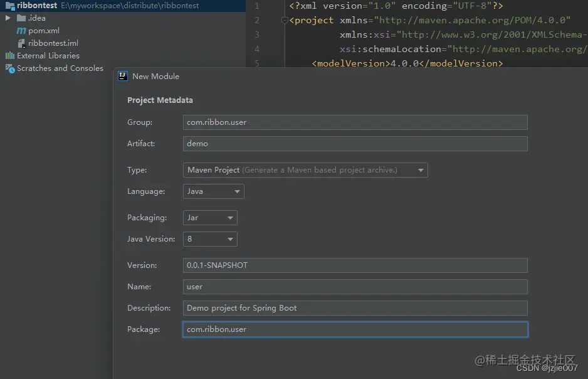
Task: Click line number 2 in the gutter
Action: (257, 20)
